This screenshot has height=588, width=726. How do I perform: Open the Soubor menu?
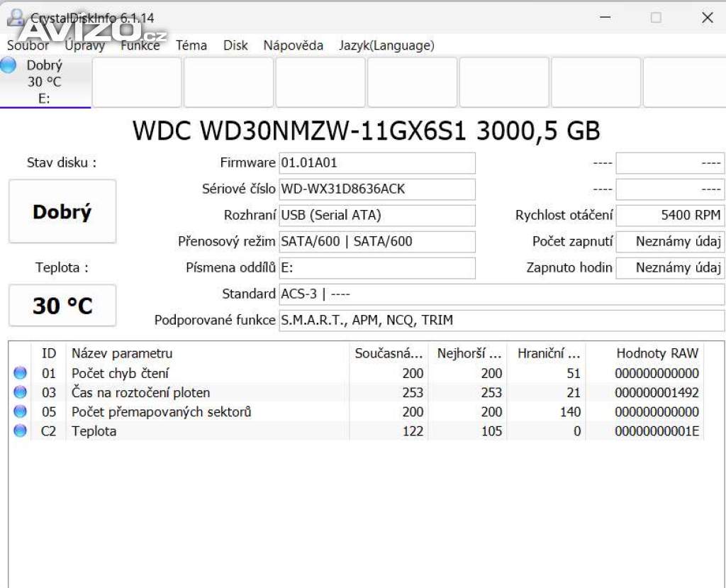(28, 45)
